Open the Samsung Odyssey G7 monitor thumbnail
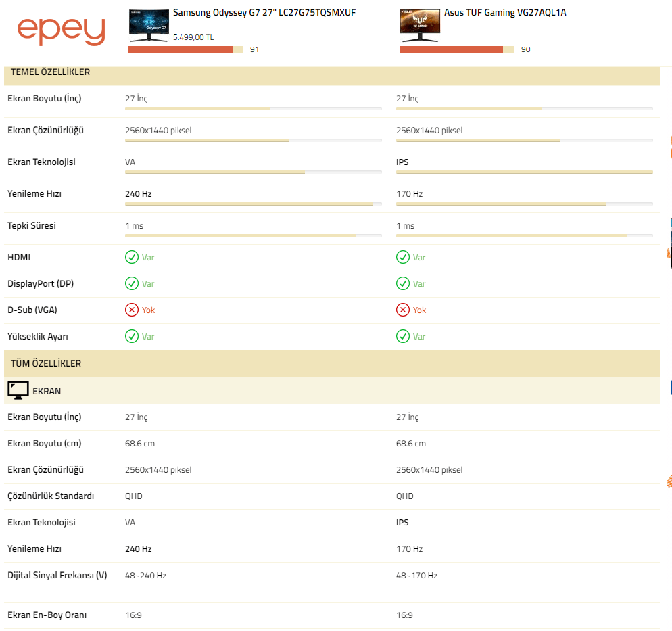Screen dimensions: 672x631 (x=149, y=26)
